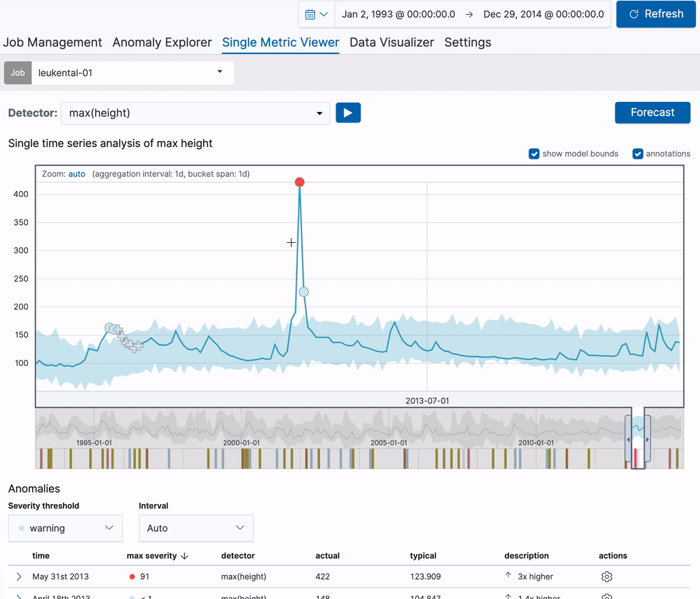The width and height of the screenshot is (700, 599).
Task: Click the Forecast button
Action: tap(652, 113)
